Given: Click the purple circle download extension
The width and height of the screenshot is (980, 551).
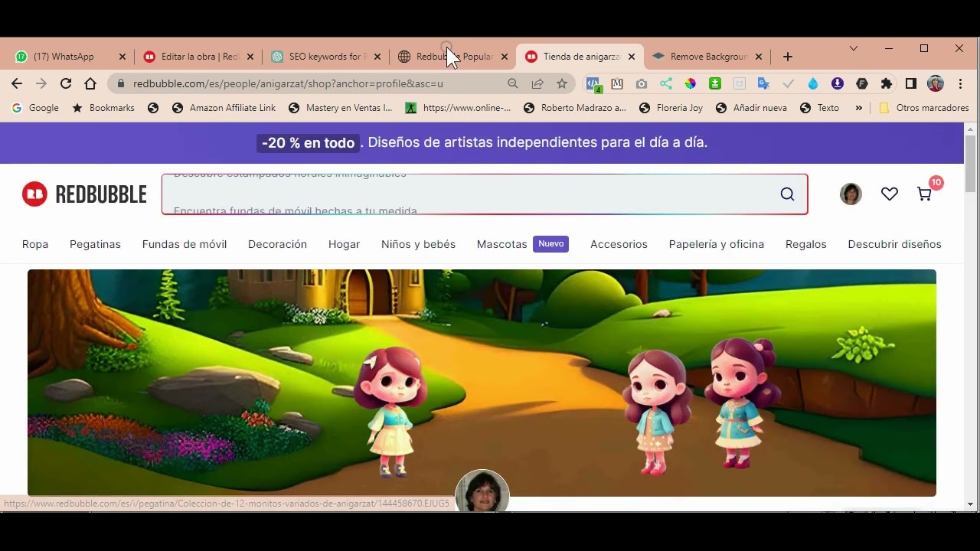Looking at the screenshot, I should pos(838,83).
